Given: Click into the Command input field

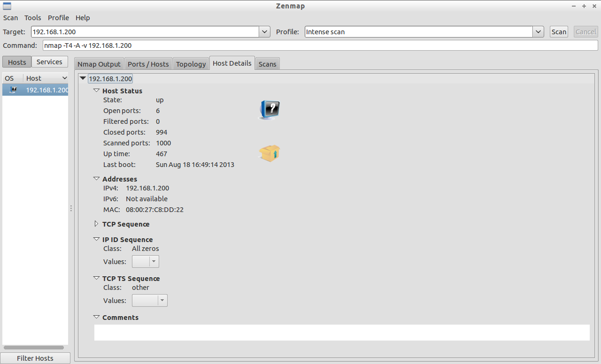Looking at the screenshot, I should 320,45.
